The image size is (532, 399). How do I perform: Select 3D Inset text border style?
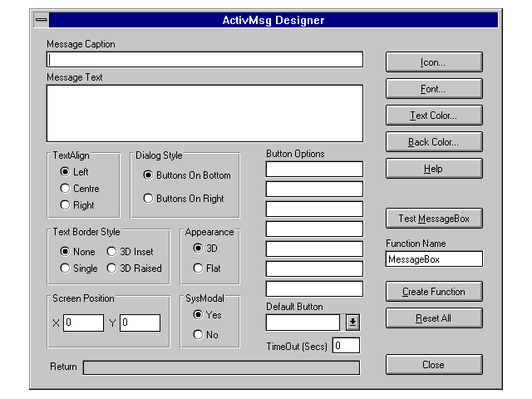coord(112,252)
